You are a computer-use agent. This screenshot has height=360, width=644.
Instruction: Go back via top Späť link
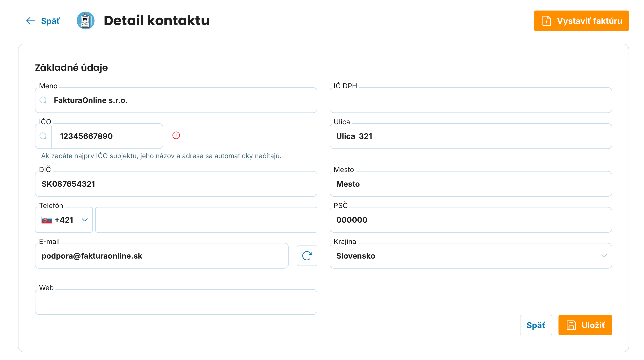pos(43,21)
